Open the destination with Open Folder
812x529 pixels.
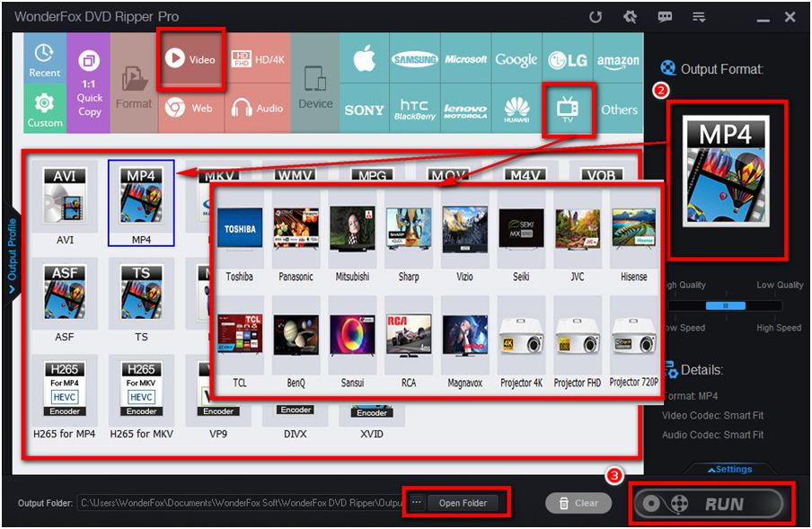[463, 503]
